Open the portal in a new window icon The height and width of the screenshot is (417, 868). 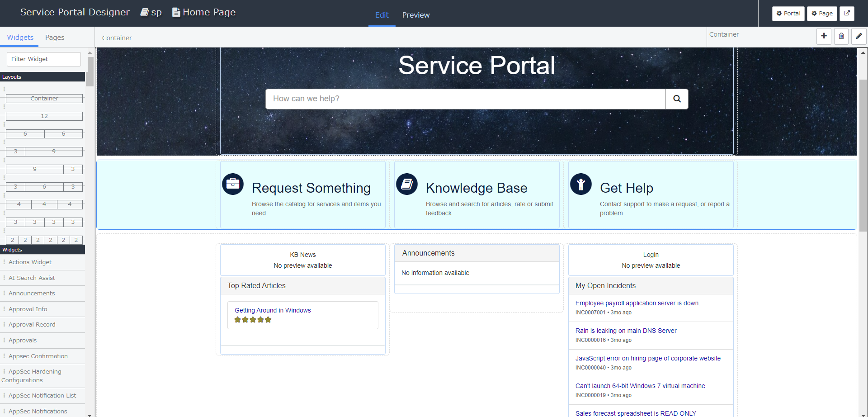[846, 14]
